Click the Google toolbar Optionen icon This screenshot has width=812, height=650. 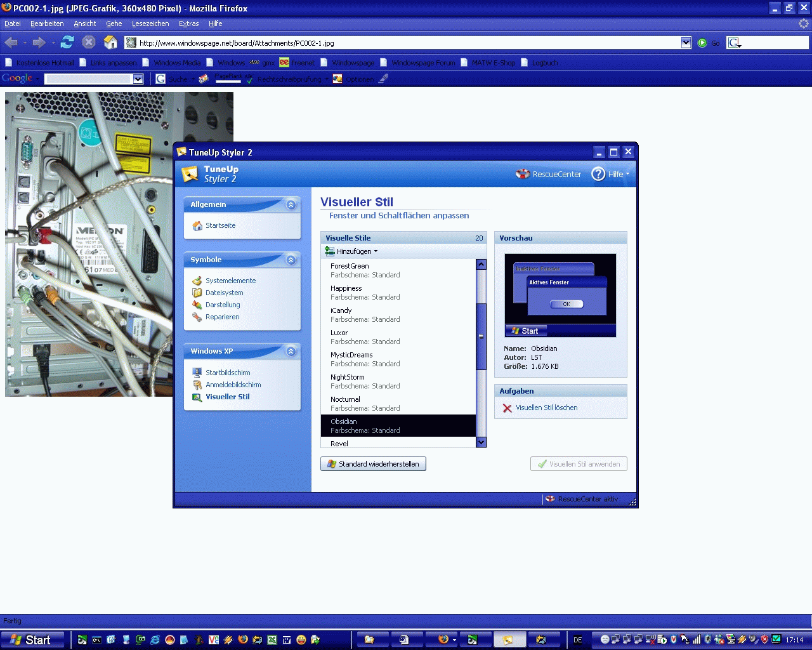tap(337, 79)
